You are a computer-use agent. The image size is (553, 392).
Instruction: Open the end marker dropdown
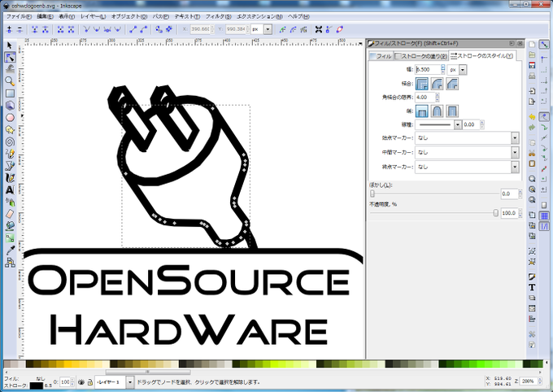click(x=515, y=167)
